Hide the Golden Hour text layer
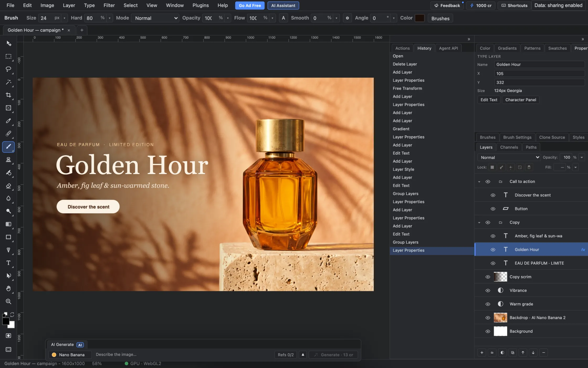The width and height of the screenshot is (588, 368). coord(493,250)
